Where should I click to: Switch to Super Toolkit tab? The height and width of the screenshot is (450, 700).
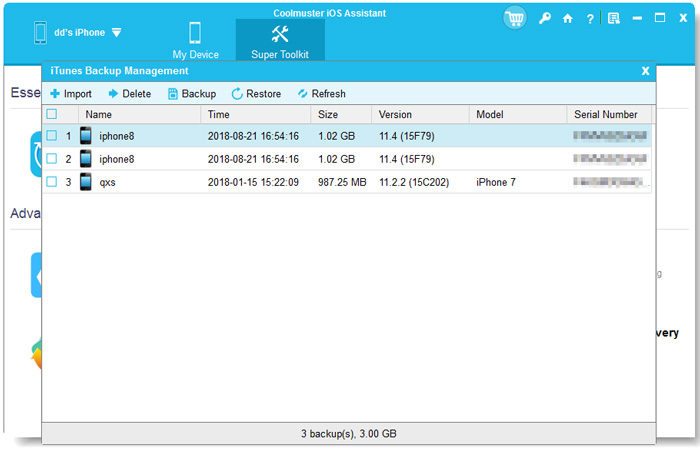280,40
